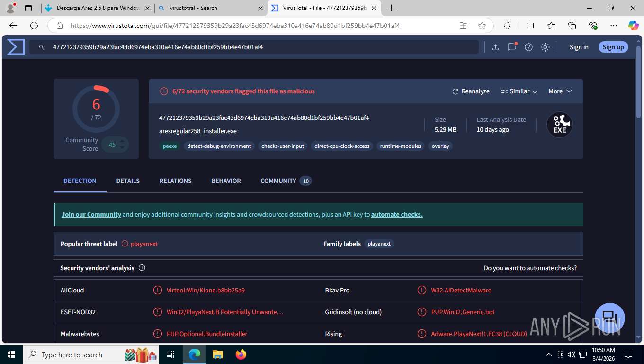Click the upload file icon
The image size is (644, 364).
point(495,47)
